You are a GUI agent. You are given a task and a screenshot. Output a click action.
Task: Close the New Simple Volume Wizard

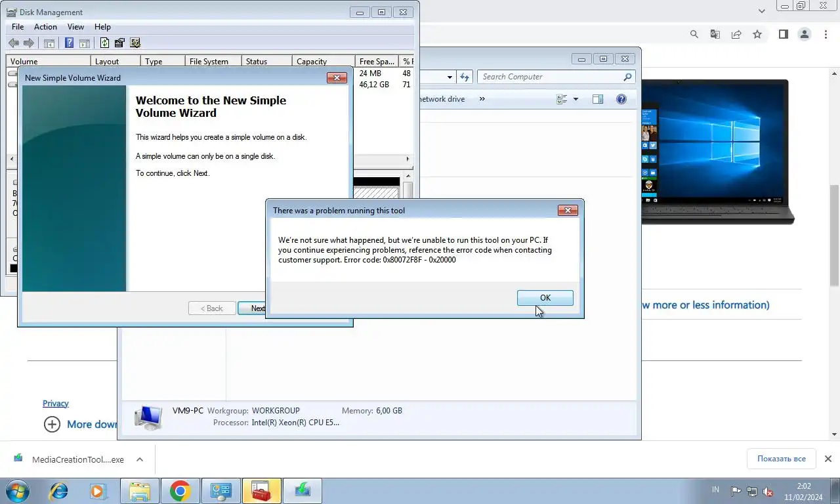337,78
